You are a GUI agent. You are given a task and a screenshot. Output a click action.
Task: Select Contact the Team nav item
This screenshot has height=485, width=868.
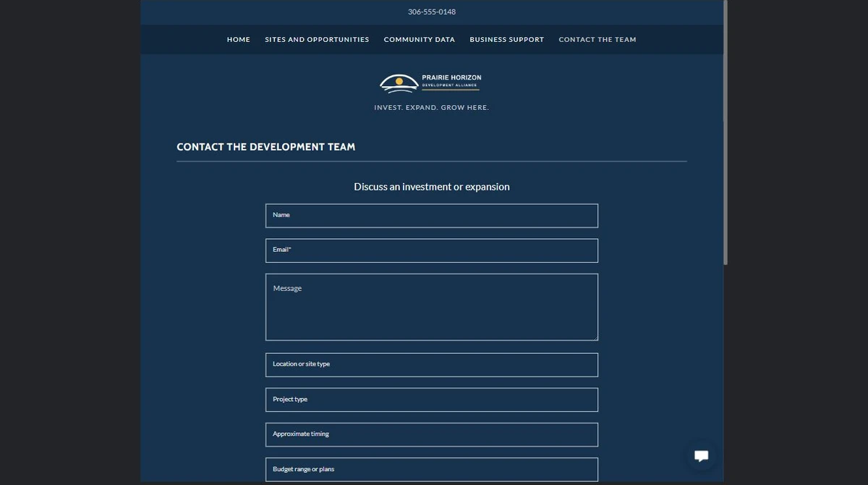[x=597, y=40]
